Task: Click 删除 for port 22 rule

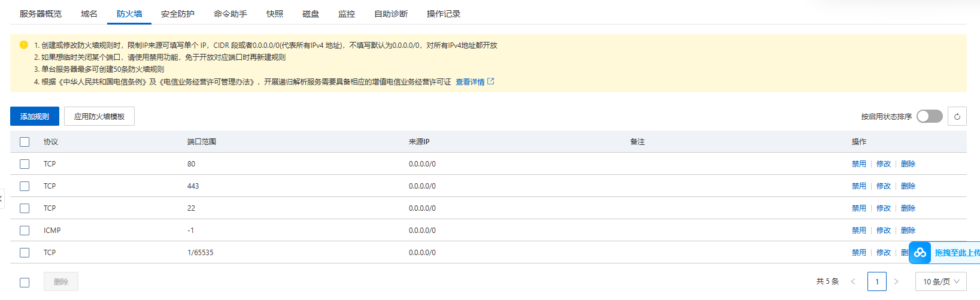Action: click(908, 208)
